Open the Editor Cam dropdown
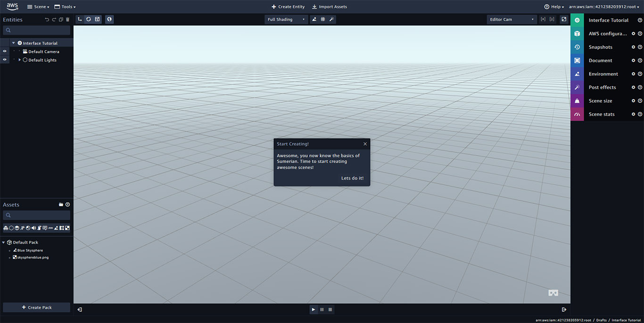Viewport: 644px width, 323px height. 512,19
